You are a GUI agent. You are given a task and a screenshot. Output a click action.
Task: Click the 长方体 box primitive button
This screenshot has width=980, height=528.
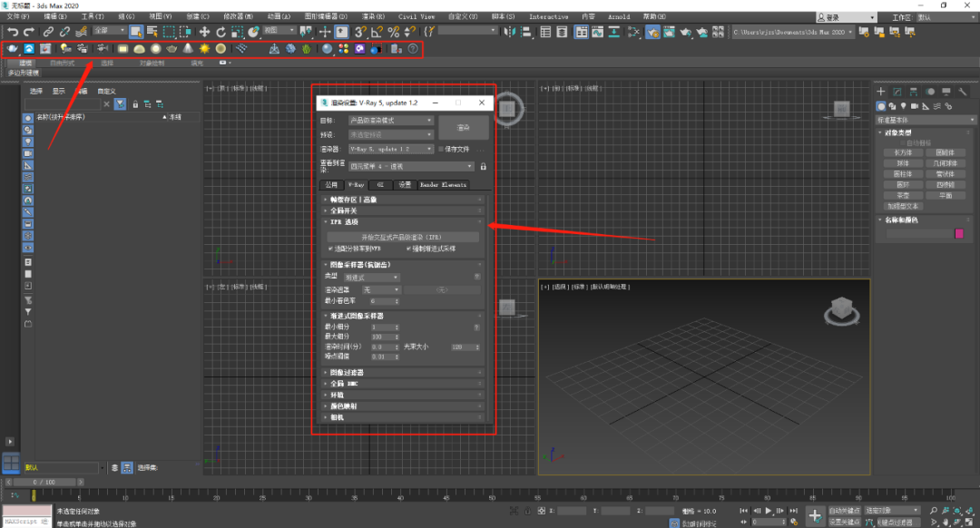pyautogui.click(x=903, y=152)
